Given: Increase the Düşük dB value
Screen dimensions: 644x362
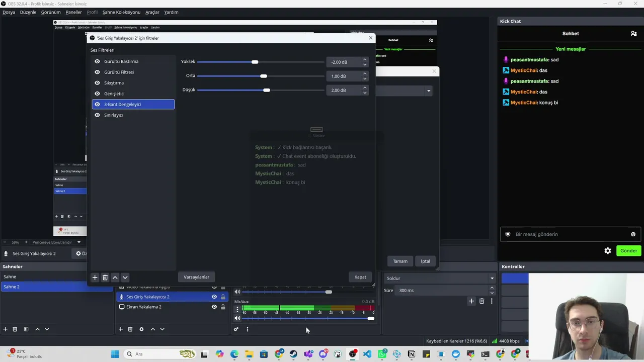Looking at the screenshot, I should [365, 88].
